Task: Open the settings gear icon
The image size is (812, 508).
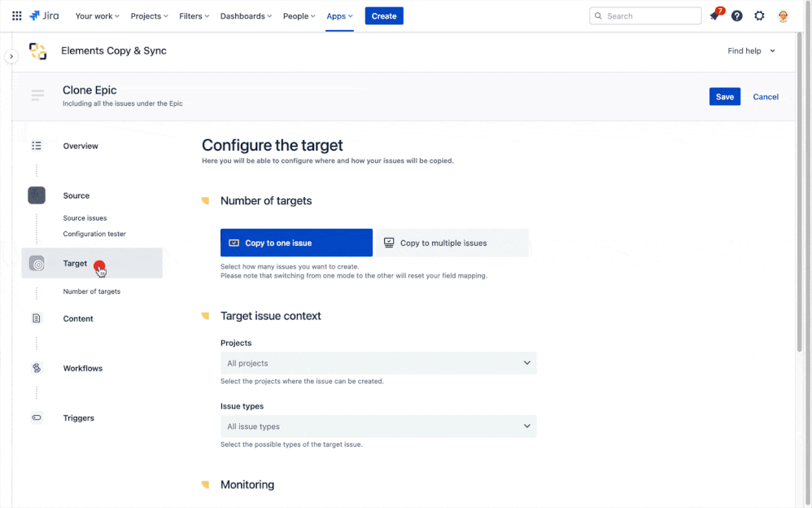Action: point(759,16)
